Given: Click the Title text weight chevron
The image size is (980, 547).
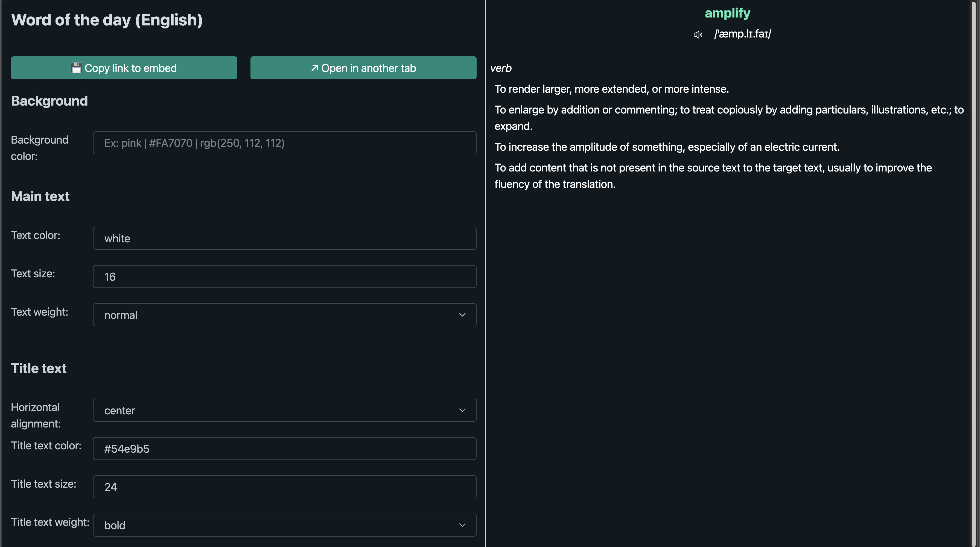Looking at the screenshot, I should click(x=462, y=525).
